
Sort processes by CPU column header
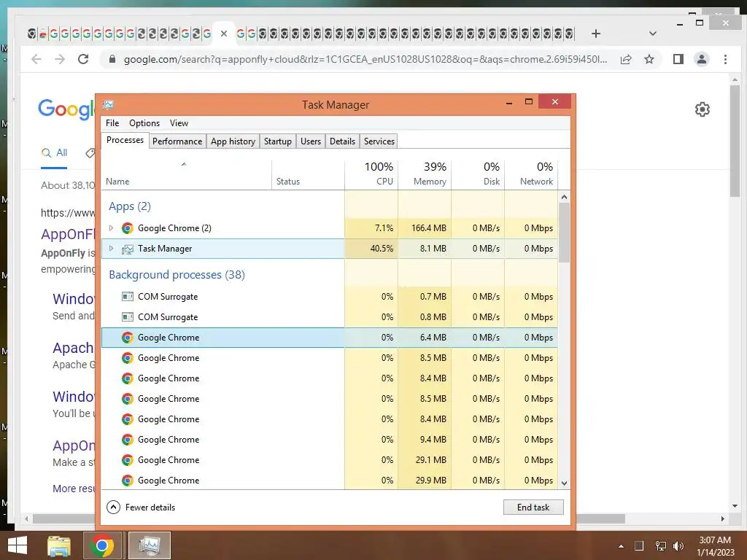click(371, 174)
